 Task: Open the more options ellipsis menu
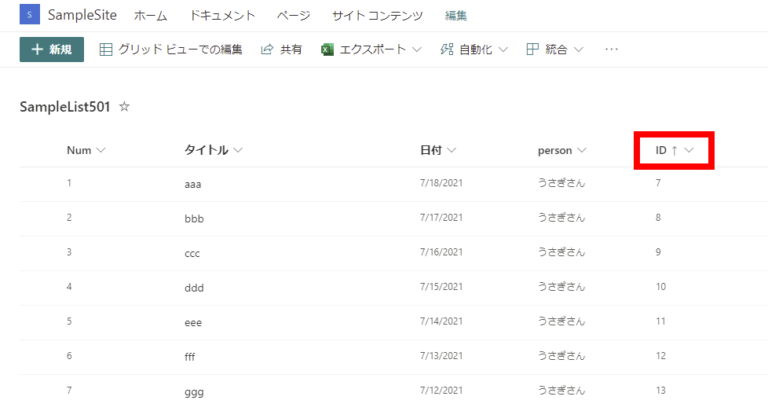612,49
